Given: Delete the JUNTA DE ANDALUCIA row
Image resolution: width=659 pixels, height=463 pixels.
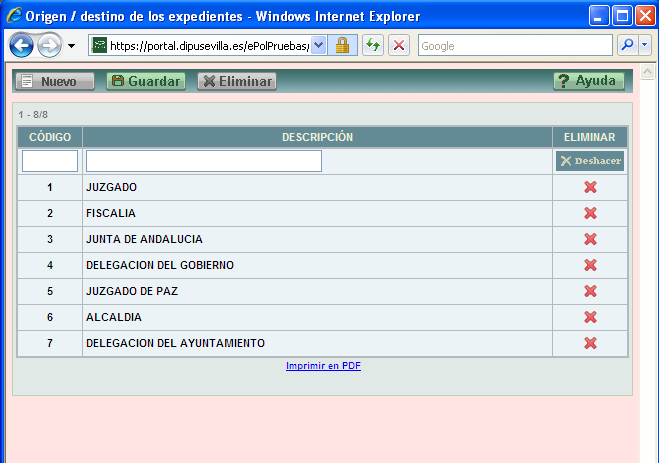Looking at the screenshot, I should (x=590, y=239).
